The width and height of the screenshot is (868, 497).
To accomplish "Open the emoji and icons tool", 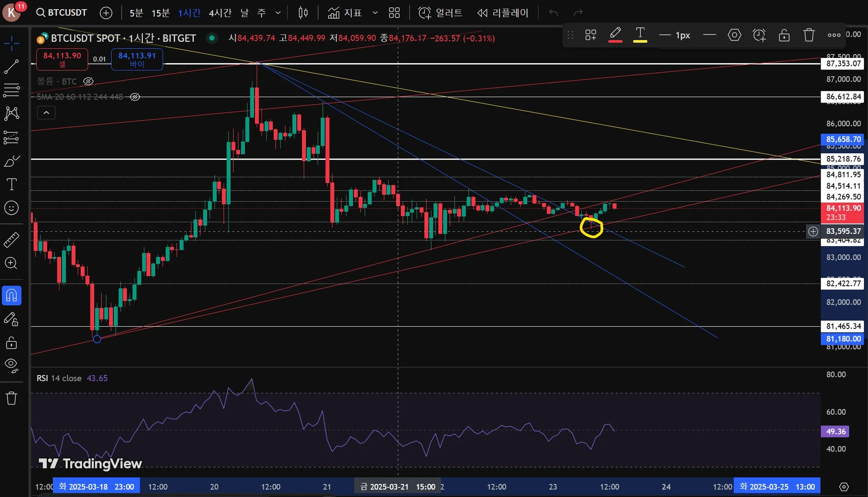I will coord(12,208).
